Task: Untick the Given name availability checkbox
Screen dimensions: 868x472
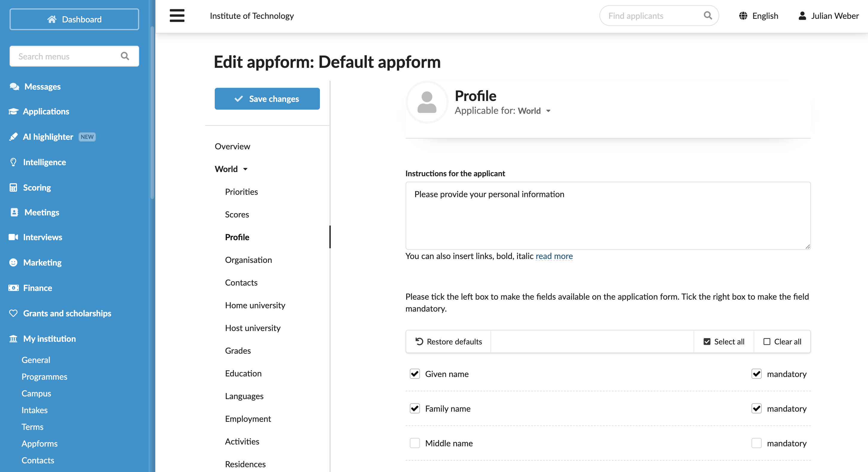Action: [415, 374]
